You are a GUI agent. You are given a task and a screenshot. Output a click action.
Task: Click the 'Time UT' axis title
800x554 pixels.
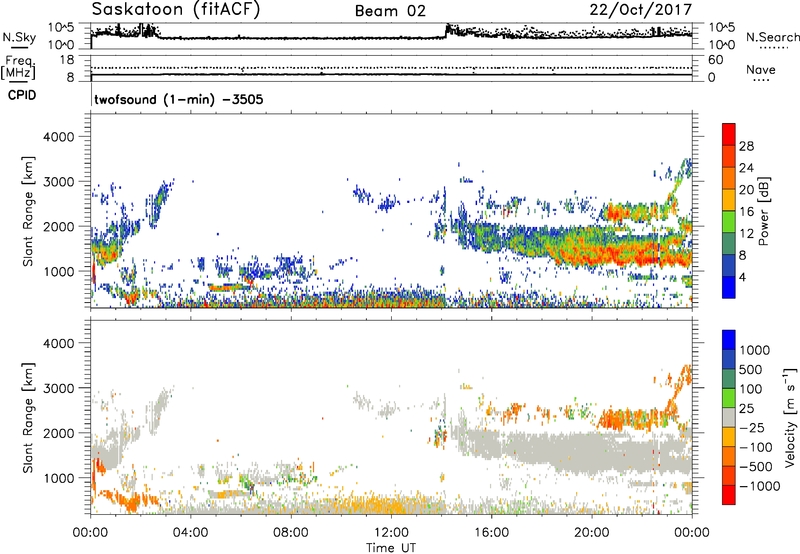click(391, 548)
